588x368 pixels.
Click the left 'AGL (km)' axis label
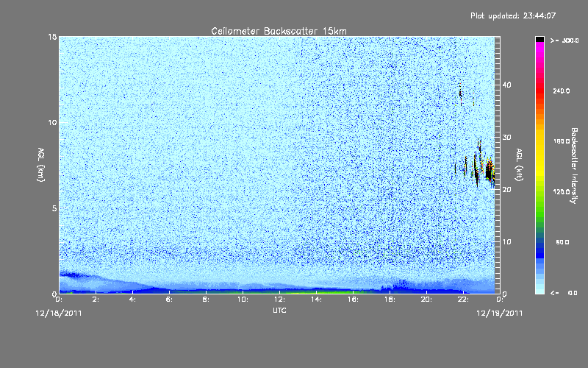pyautogui.click(x=41, y=164)
